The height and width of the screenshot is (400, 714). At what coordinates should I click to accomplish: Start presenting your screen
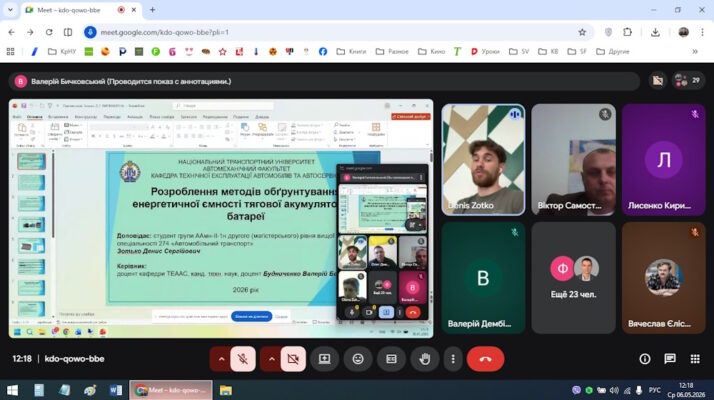tap(325, 359)
